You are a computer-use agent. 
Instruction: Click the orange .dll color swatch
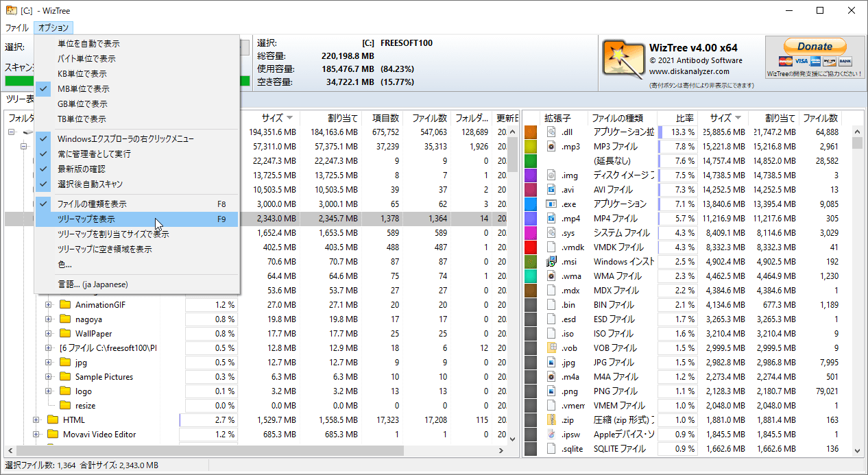coord(530,132)
